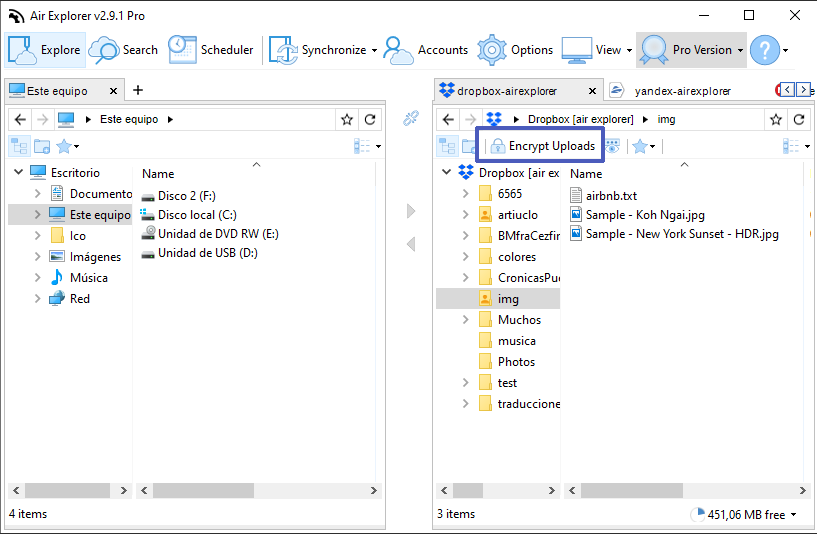The width and height of the screenshot is (817, 534).
Task: Click the Synchronize button
Action: coord(317,50)
